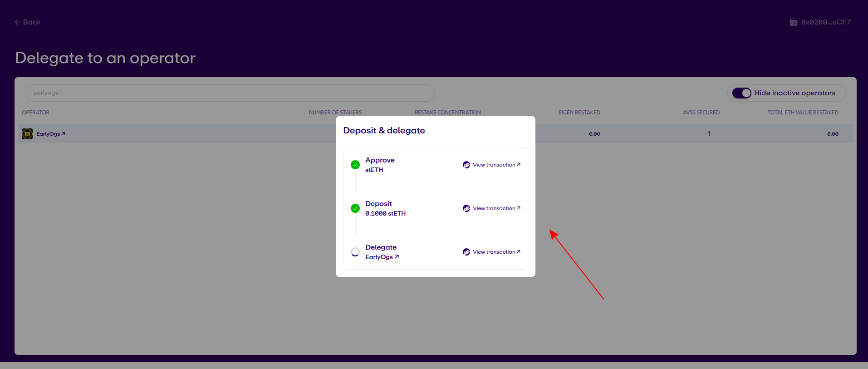Click the EarlyOgs operator logo in table

coord(27,134)
